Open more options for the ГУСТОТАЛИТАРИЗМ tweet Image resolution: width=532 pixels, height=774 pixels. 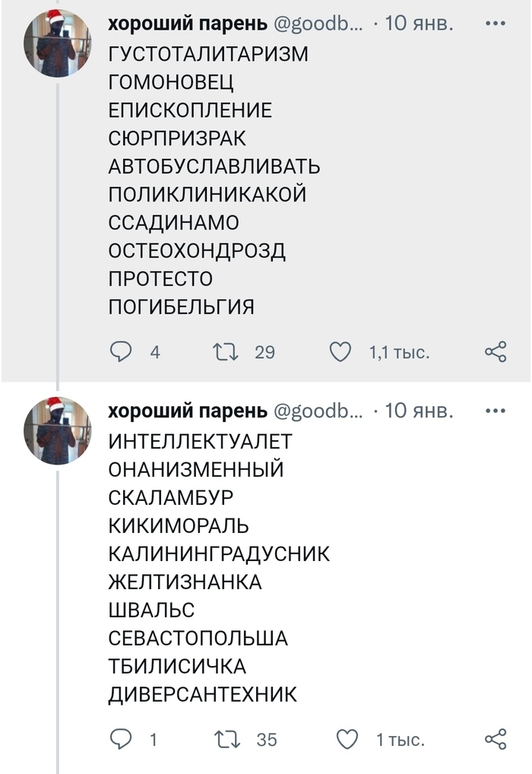[495, 24]
